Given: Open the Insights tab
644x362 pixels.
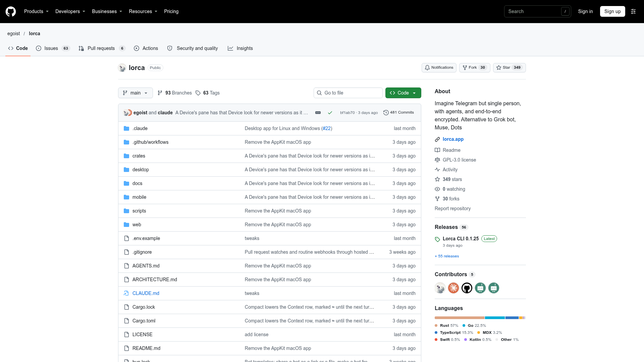Looking at the screenshot, I should point(240,48).
